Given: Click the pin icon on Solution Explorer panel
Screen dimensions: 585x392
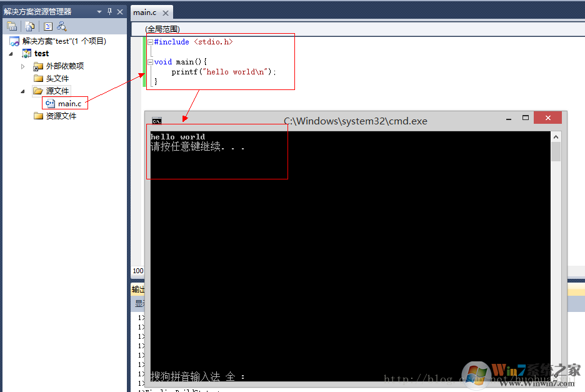Looking at the screenshot, I should 109,12.
